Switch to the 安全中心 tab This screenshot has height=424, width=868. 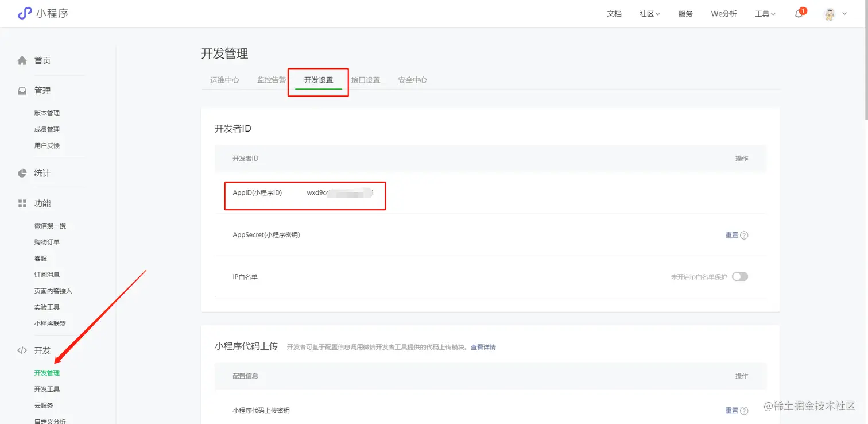[413, 80]
